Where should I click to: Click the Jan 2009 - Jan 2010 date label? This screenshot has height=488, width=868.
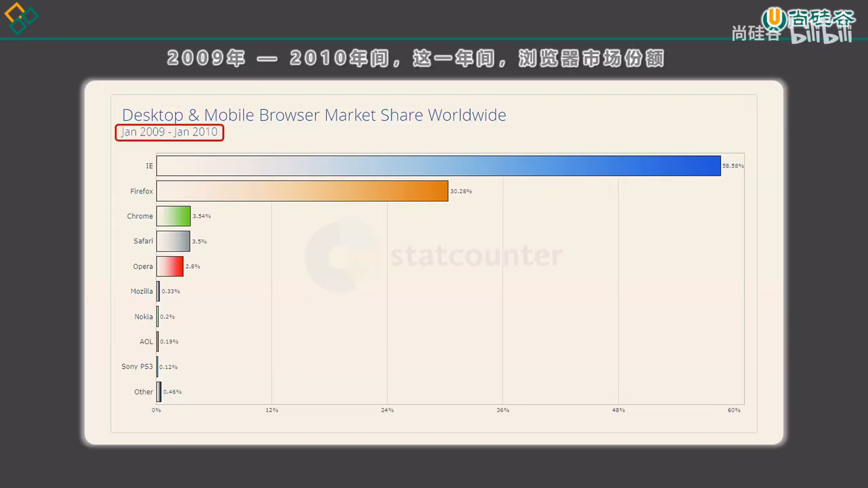pos(169,132)
